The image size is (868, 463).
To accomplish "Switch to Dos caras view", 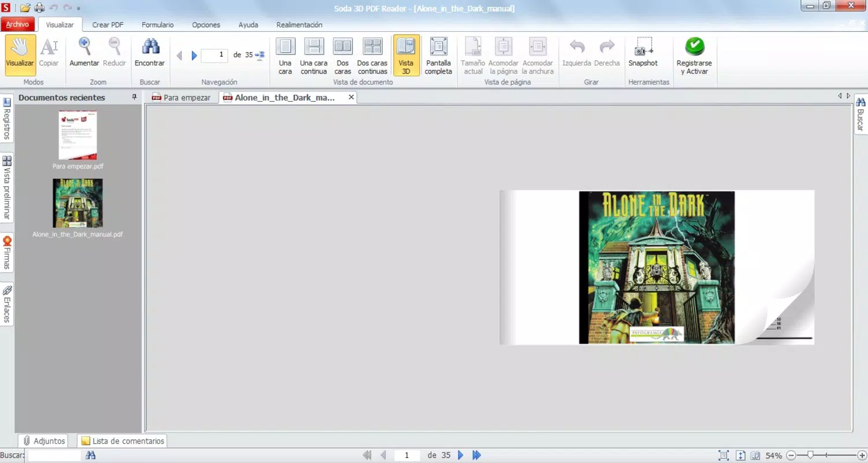I will (x=343, y=55).
